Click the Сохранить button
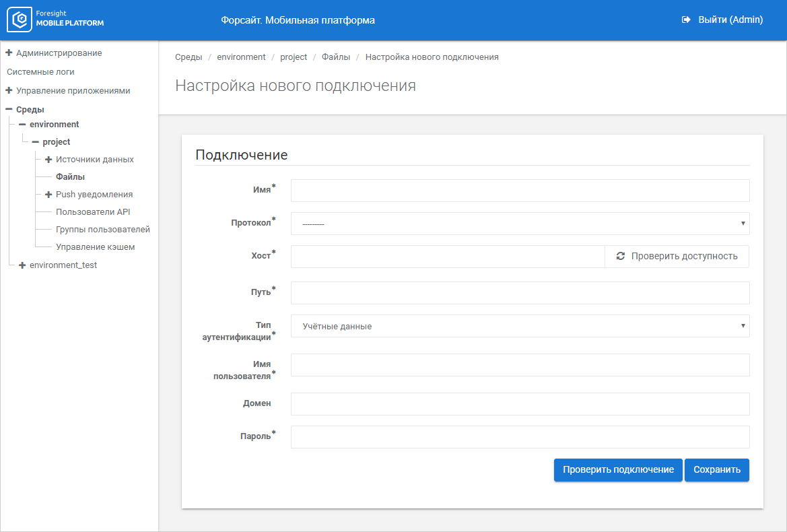The width and height of the screenshot is (787, 532). tap(716, 470)
